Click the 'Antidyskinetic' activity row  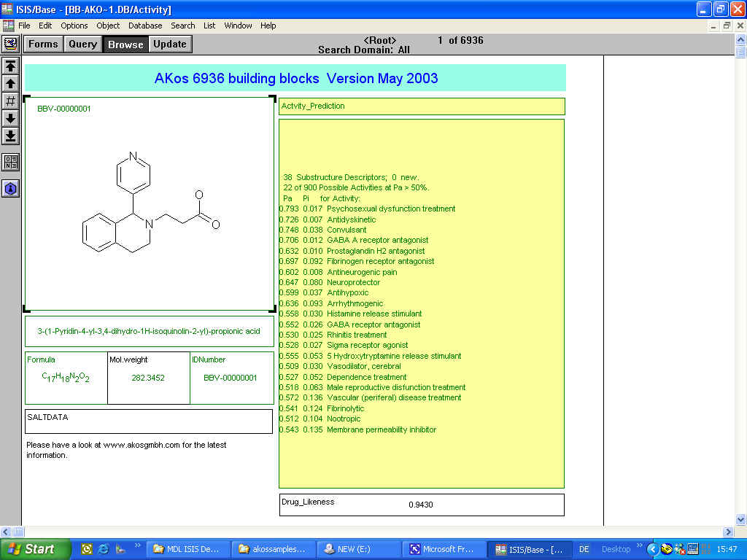point(328,219)
